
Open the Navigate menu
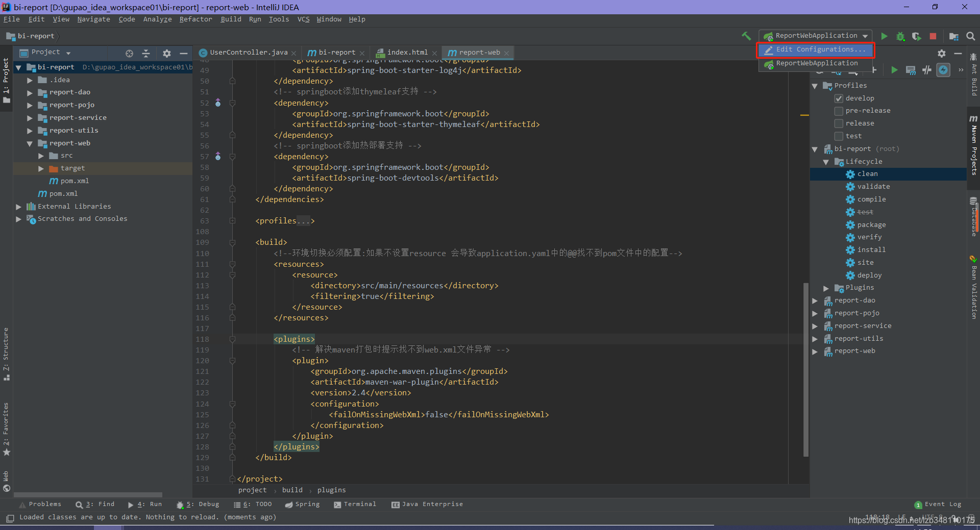coord(93,19)
